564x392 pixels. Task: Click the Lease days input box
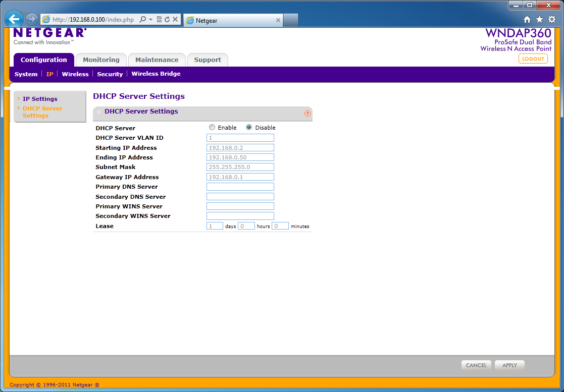[x=215, y=226]
